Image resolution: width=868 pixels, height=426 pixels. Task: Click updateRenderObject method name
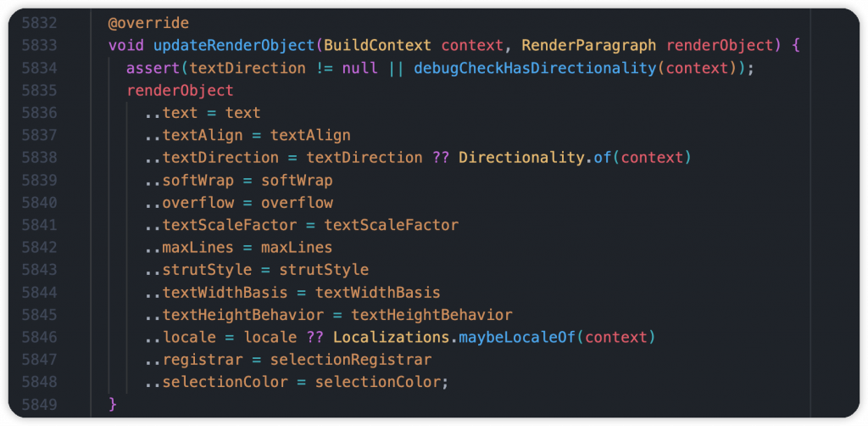(x=234, y=46)
